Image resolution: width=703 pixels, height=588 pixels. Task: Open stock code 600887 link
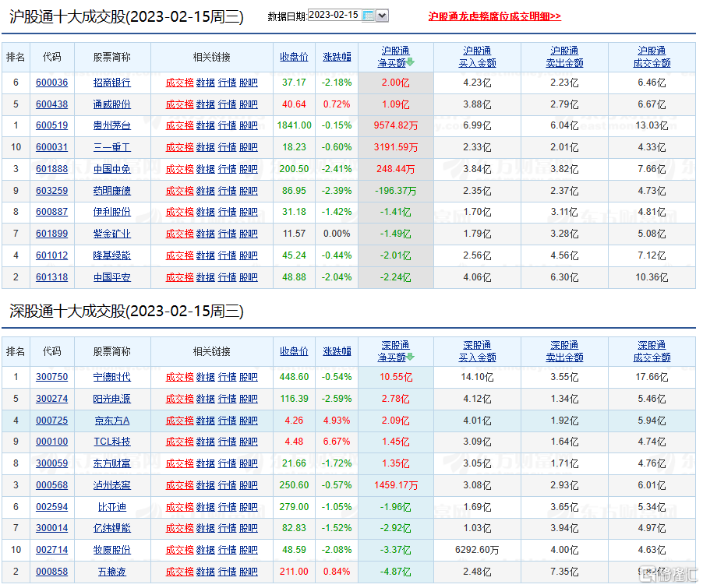pyautogui.click(x=52, y=212)
